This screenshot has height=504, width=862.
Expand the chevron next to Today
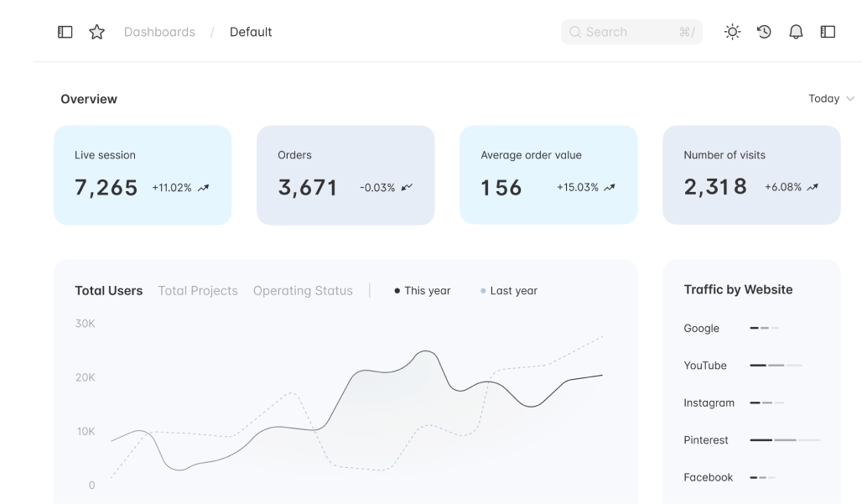(850, 99)
